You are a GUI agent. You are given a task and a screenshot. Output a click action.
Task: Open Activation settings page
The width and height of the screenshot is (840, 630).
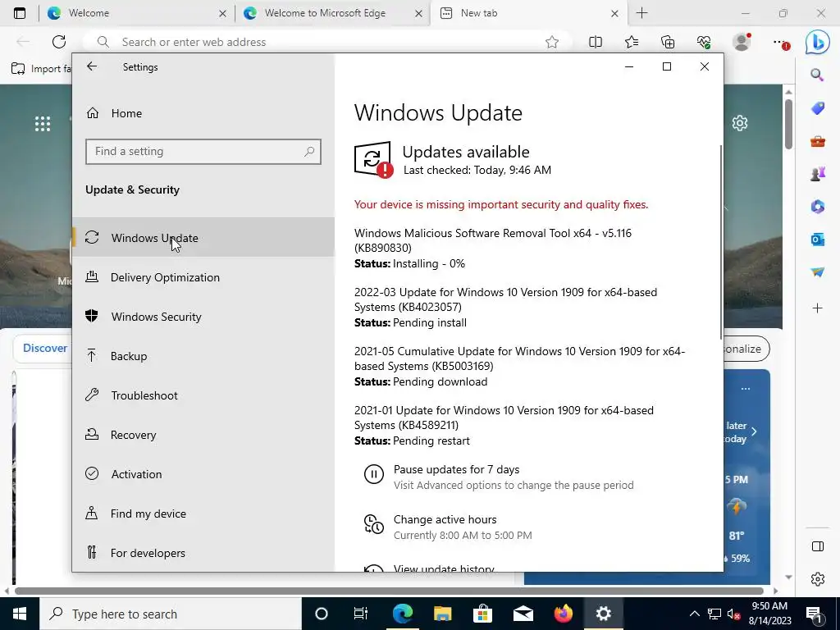[x=203, y=474]
